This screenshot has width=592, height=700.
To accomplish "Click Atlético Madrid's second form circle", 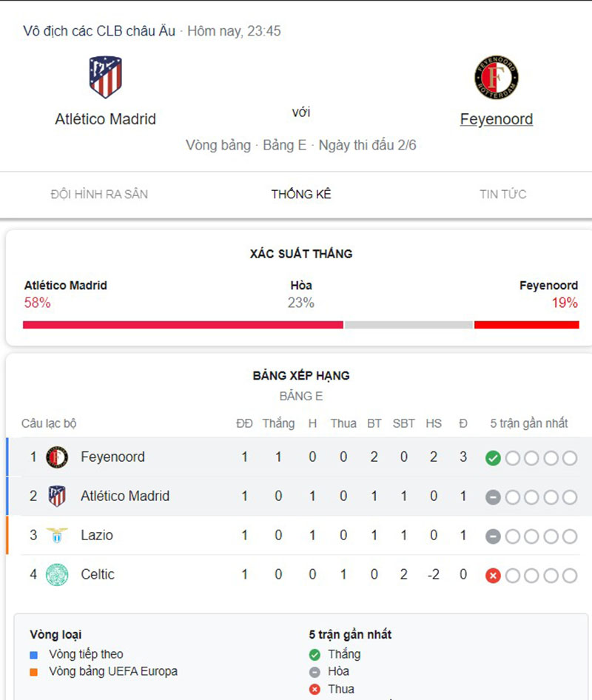I will pos(514,496).
